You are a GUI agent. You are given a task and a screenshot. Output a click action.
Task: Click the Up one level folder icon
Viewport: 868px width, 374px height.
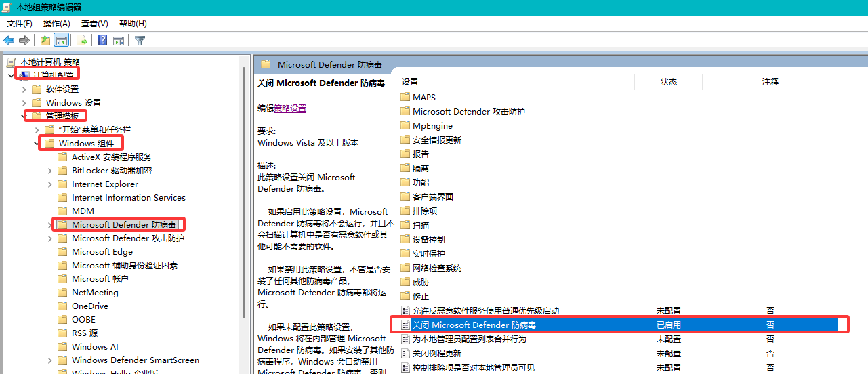pos(45,40)
